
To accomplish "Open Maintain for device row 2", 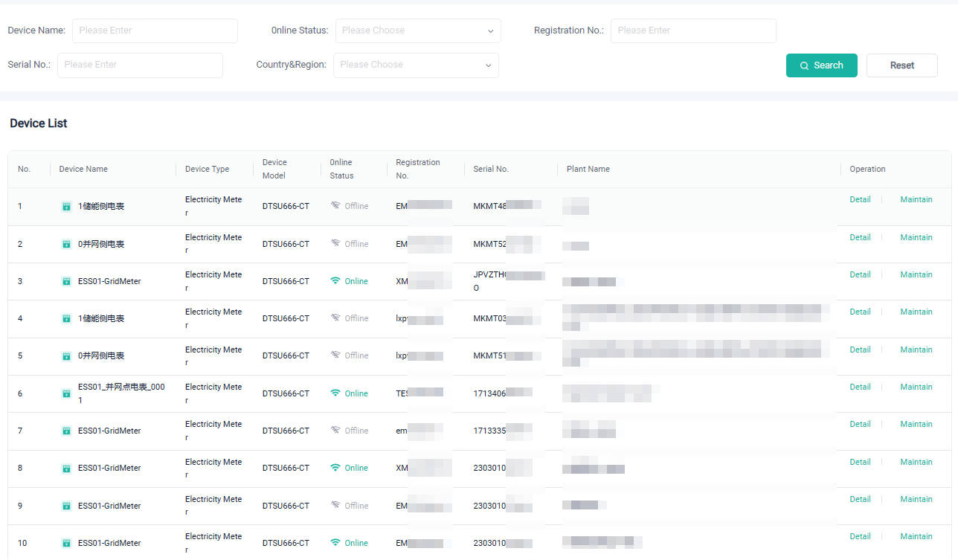I will click(916, 237).
